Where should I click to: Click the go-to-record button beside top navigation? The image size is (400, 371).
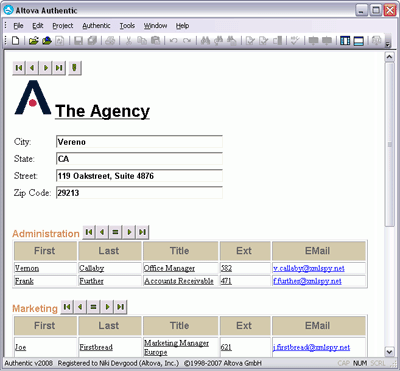75,68
